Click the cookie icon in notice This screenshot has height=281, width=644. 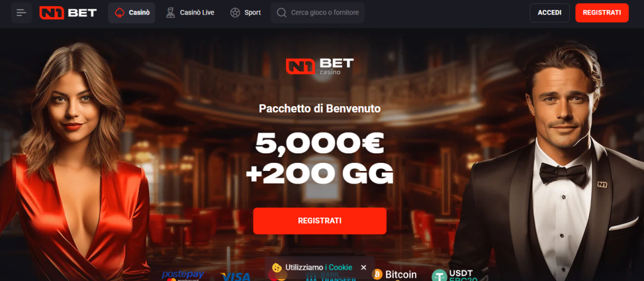277,268
